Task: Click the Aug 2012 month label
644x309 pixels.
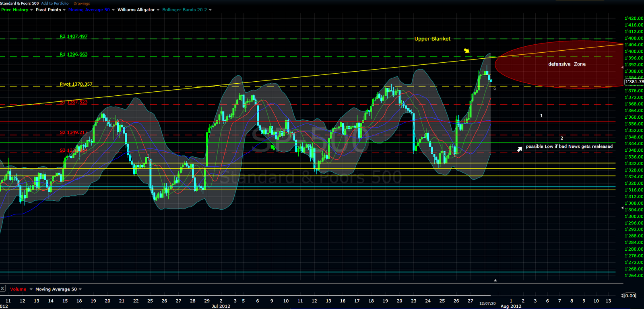Action: coord(511,306)
